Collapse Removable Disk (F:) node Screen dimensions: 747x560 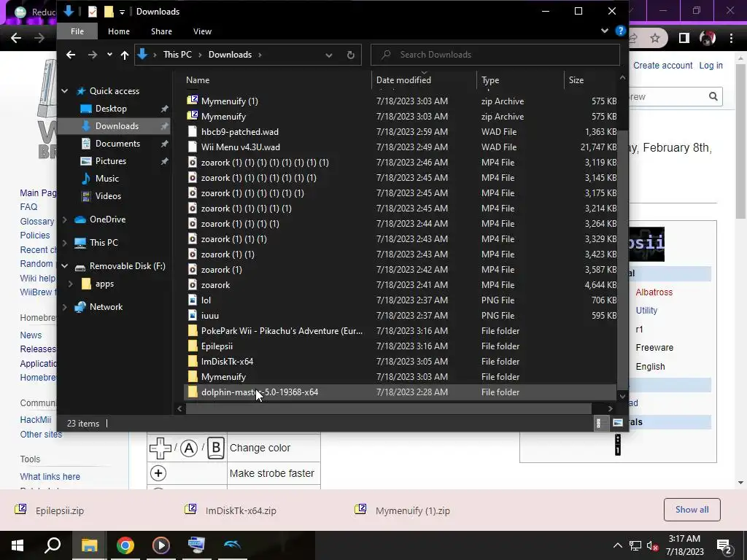[x=64, y=266]
